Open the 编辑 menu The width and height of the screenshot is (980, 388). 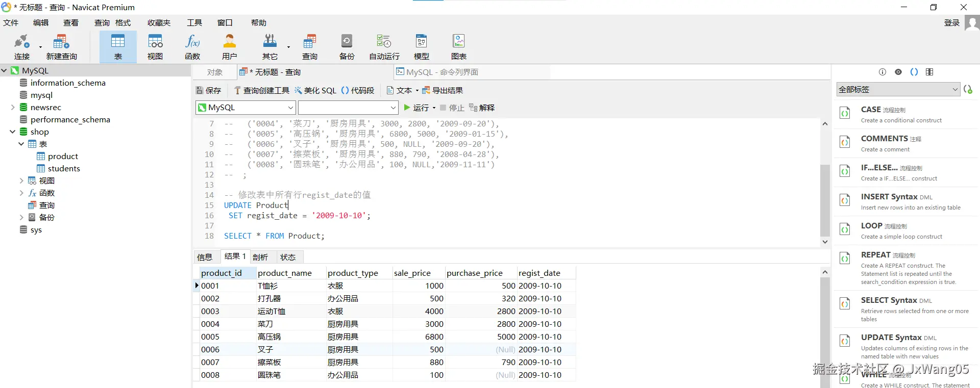pos(41,23)
